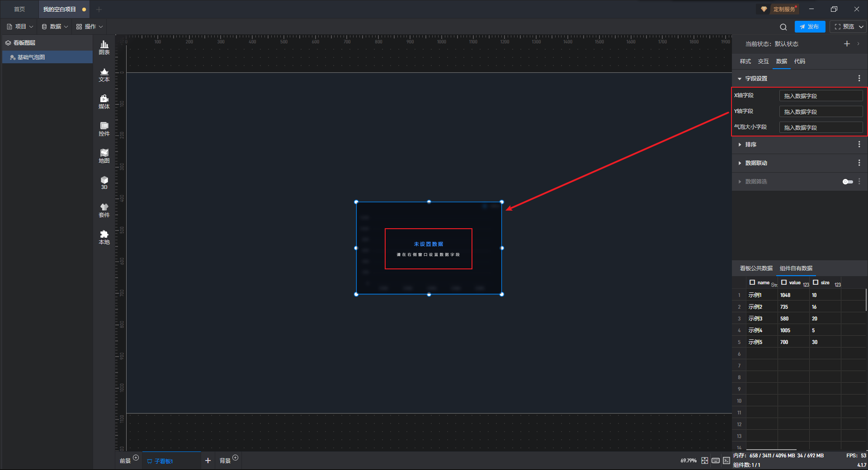Select the cell 示例3 in data table
Image resolution: width=868 pixels, height=470 pixels.
pos(762,319)
